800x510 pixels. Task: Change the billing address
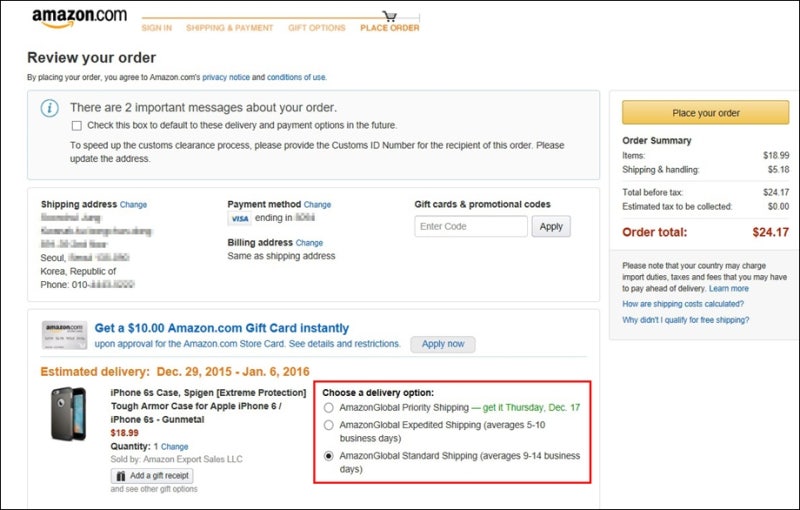pos(309,243)
